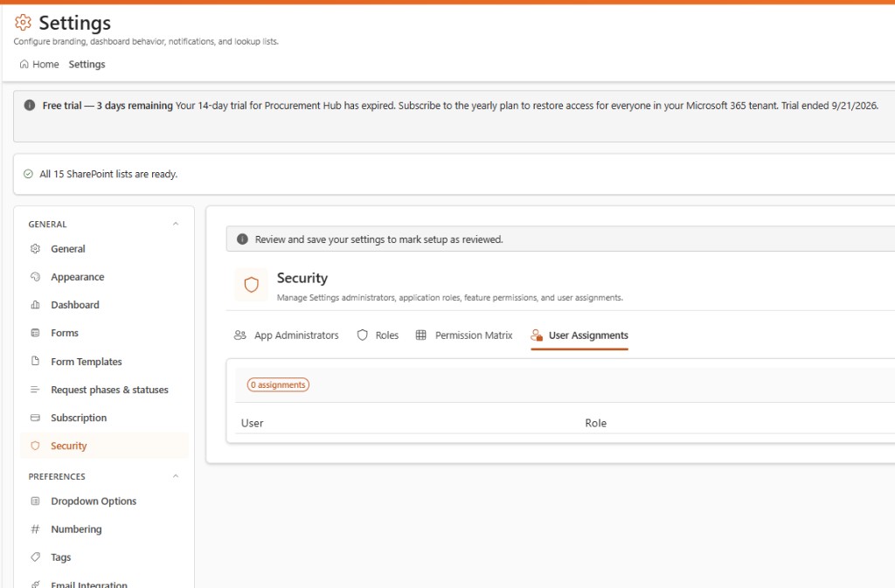Open the App Administrators tab
The height and width of the screenshot is (588, 895).
coord(287,336)
